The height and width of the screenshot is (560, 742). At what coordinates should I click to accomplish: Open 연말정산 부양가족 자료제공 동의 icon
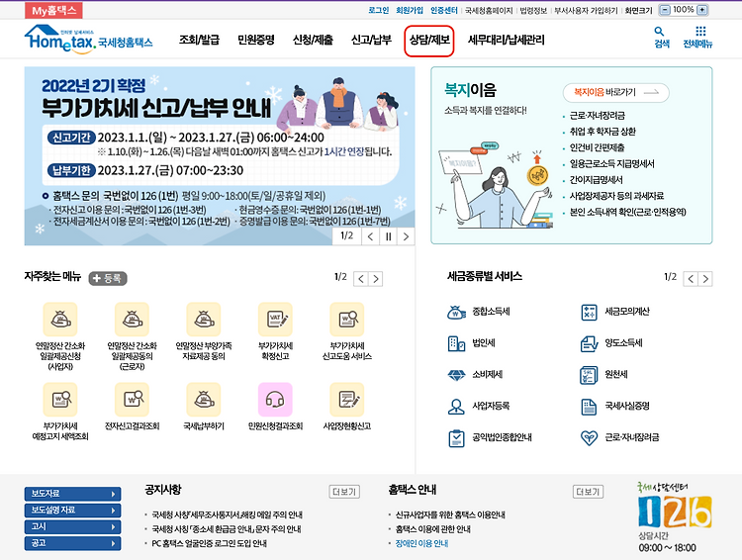204,319
